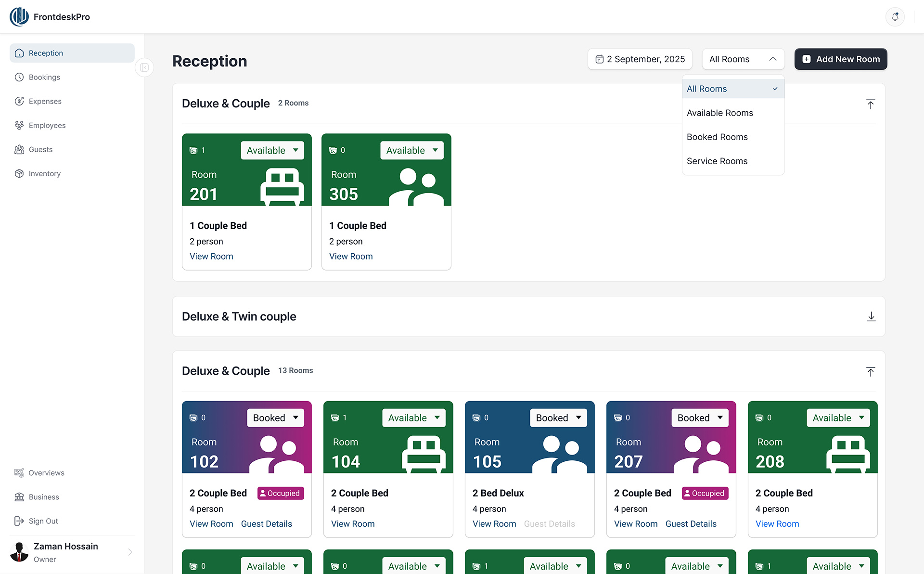The width and height of the screenshot is (924, 574).
Task: Click the calendar icon in the date field
Action: [599, 59]
